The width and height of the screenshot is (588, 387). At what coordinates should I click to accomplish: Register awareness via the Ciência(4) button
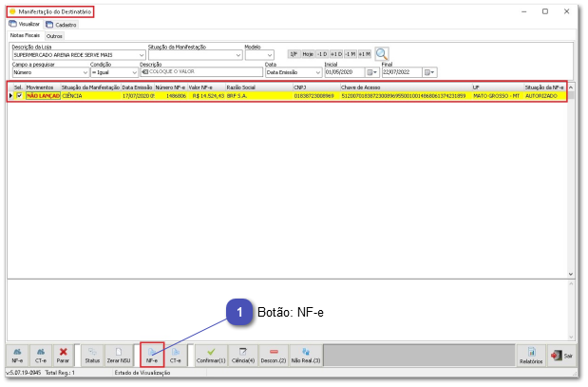[x=243, y=356]
